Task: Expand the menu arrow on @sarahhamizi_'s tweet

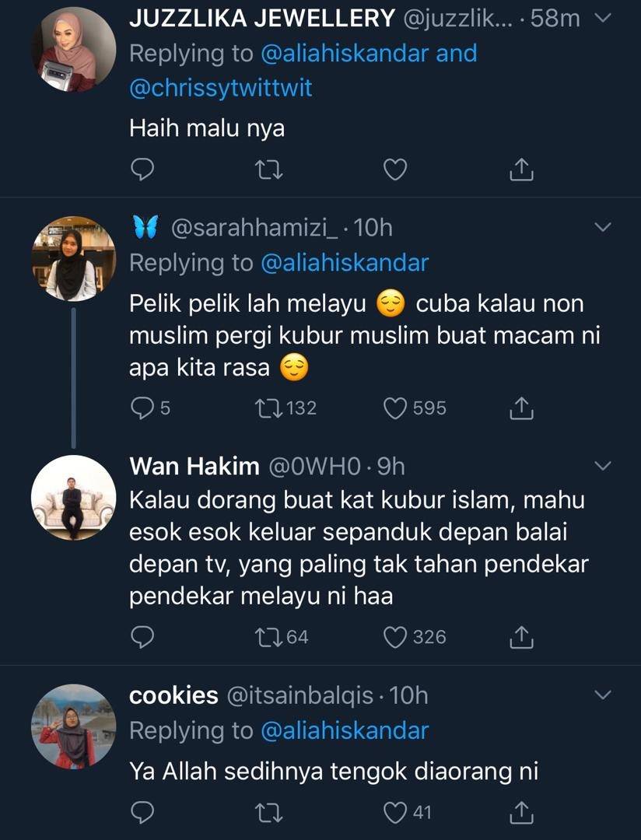Action: pyautogui.click(x=603, y=227)
